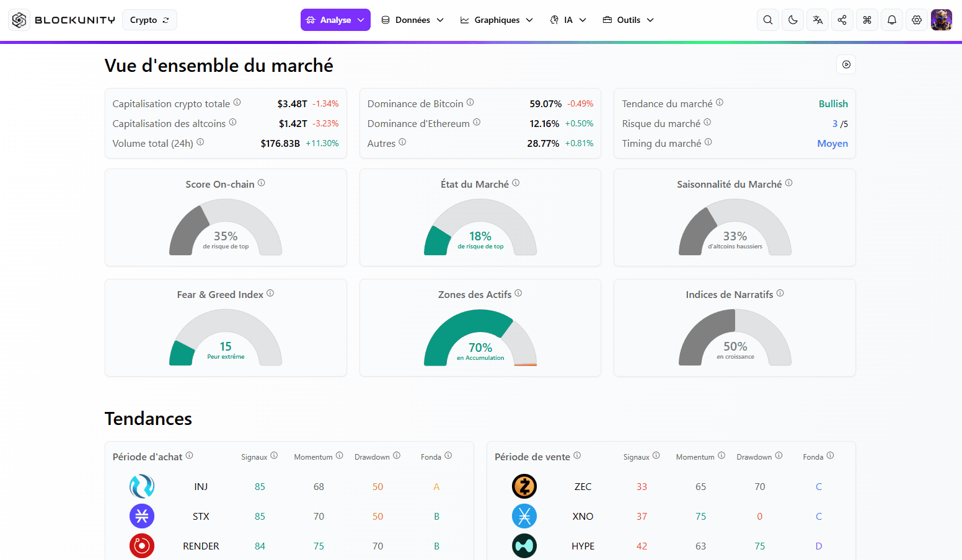The image size is (962, 560).
Task: Open the Zones des Actifs 70% gauge
Action: tap(480, 338)
